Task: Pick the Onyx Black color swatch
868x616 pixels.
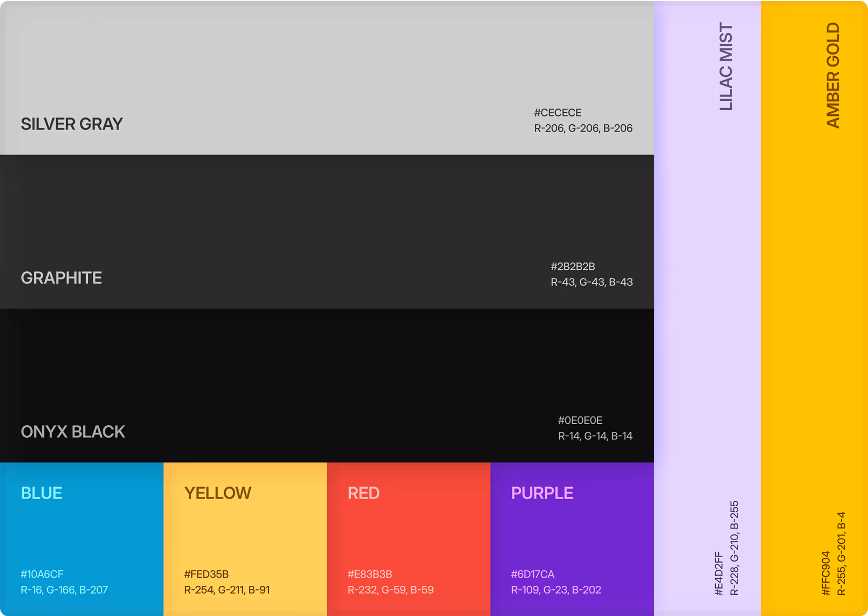Action: click(x=327, y=385)
